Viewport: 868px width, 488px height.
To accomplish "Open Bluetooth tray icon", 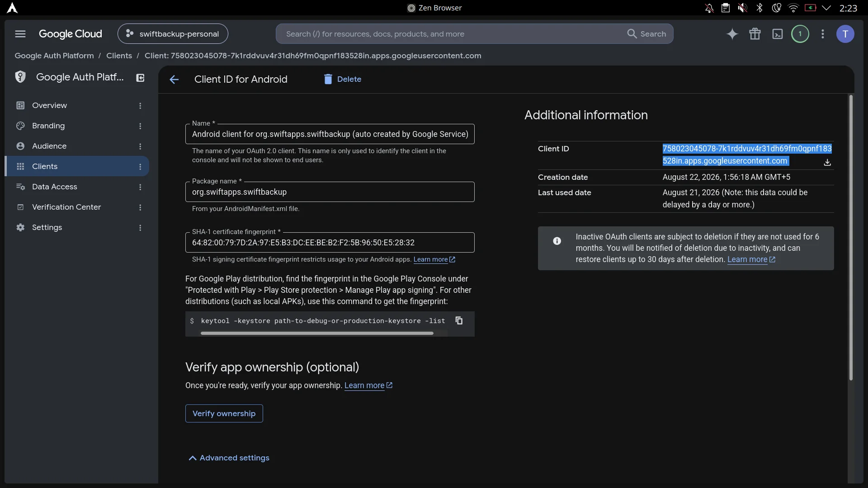I will coord(759,8).
